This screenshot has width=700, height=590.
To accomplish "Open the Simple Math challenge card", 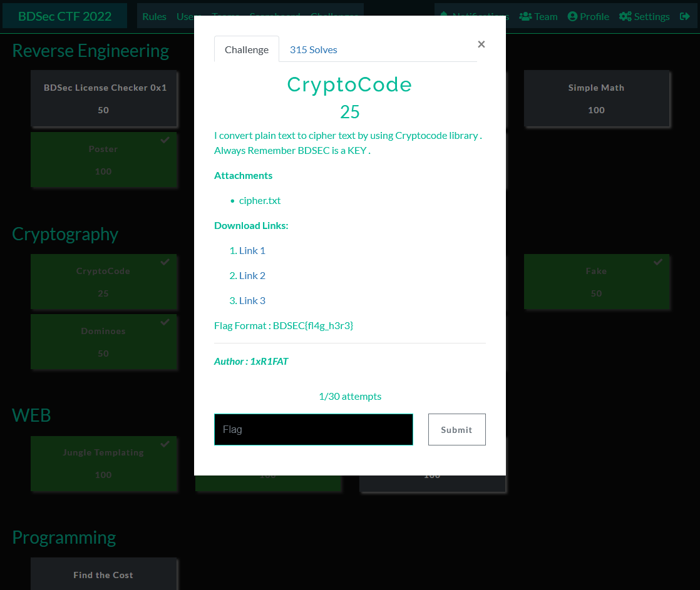I will click(x=597, y=98).
